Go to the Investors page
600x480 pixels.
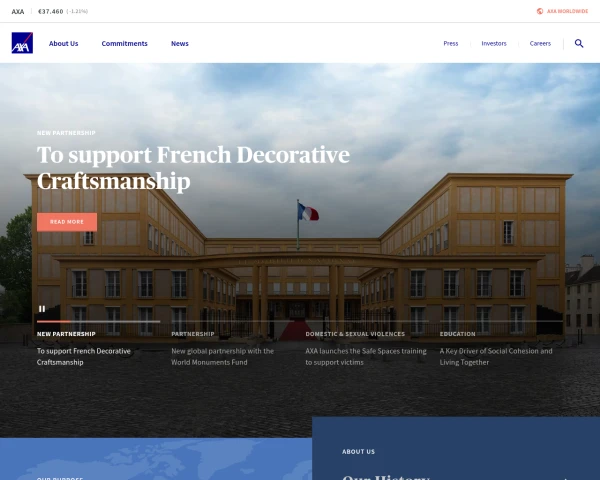[x=494, y=44]
